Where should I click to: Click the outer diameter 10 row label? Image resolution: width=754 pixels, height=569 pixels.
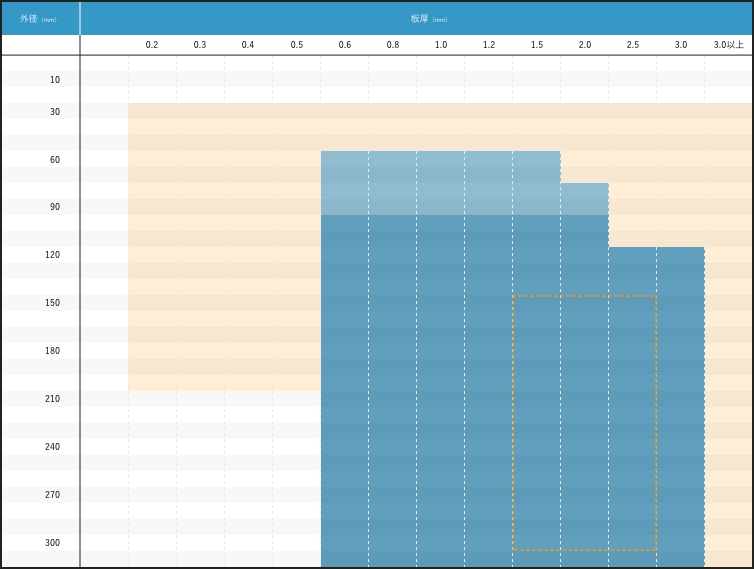(x=55, y=80)
